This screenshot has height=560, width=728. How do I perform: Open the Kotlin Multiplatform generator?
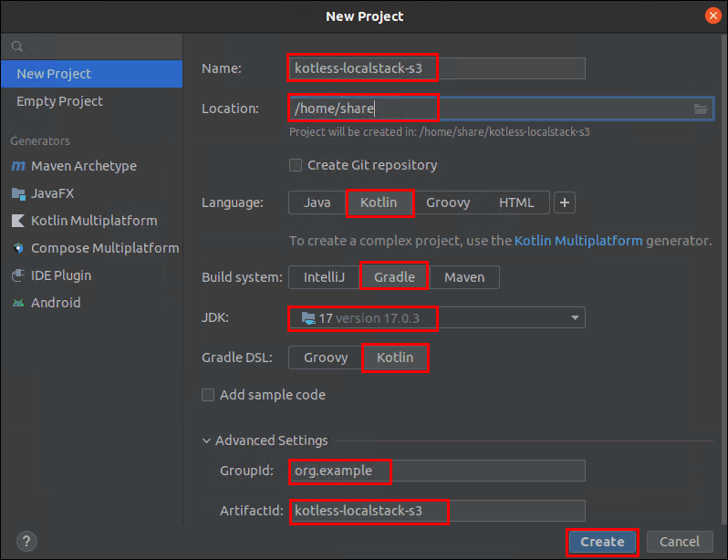(84, 221)
